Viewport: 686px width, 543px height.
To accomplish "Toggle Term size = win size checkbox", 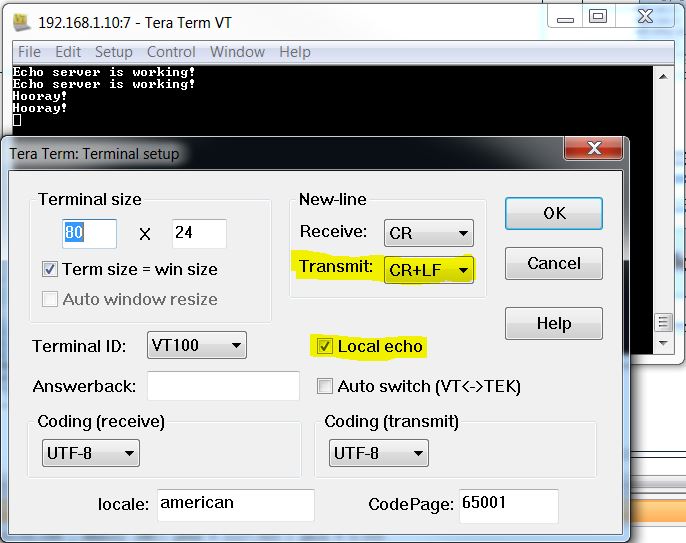I will 50,269.
